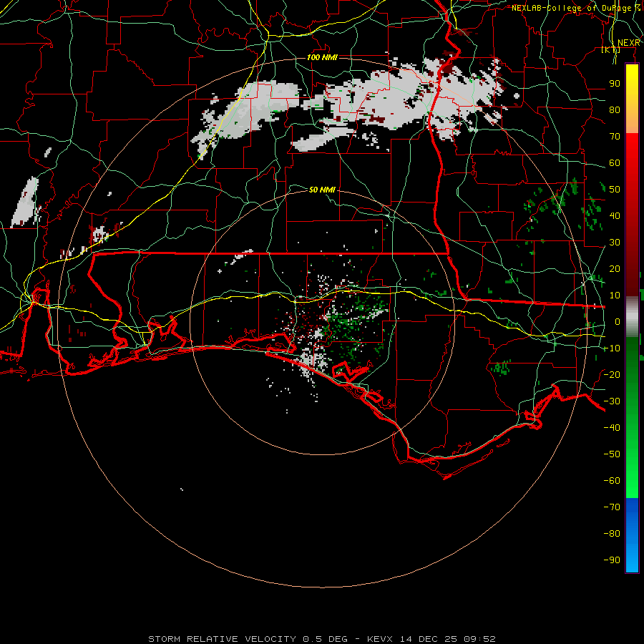
Task: Click "STORM RELATIVE VELOCITY" in the caption
Action: [222, 639]
